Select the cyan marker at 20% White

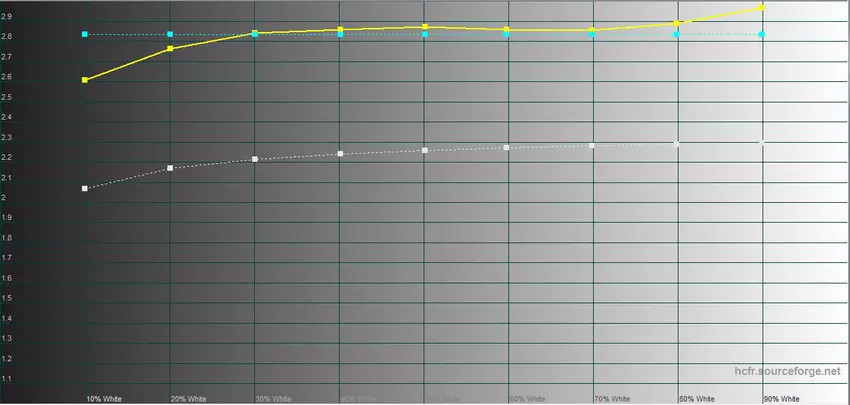[x=170, y=35]
